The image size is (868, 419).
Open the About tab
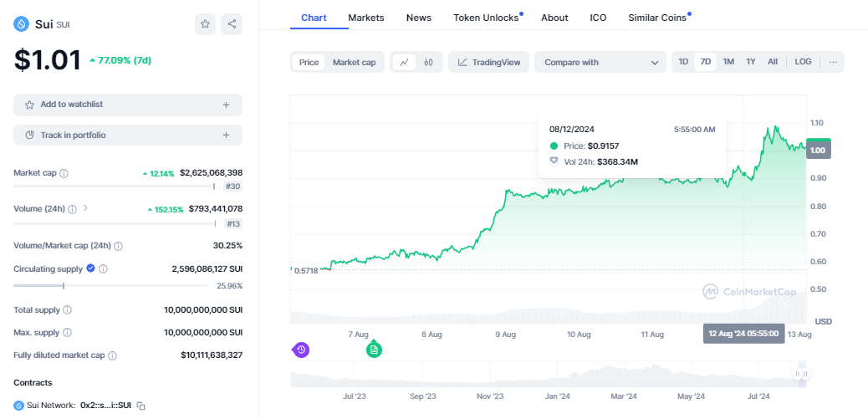[554, 18]
